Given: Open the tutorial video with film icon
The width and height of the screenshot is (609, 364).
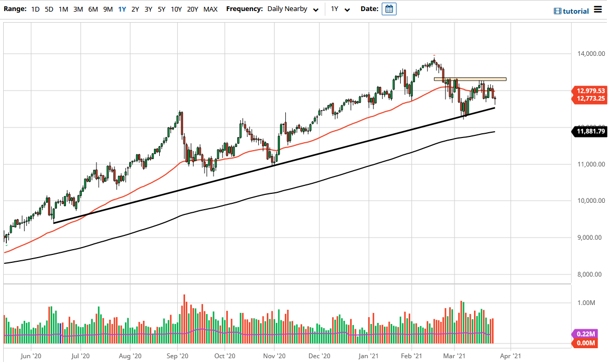Looking at the screenshot, I should pyautogui.click(x=571, y=11).
